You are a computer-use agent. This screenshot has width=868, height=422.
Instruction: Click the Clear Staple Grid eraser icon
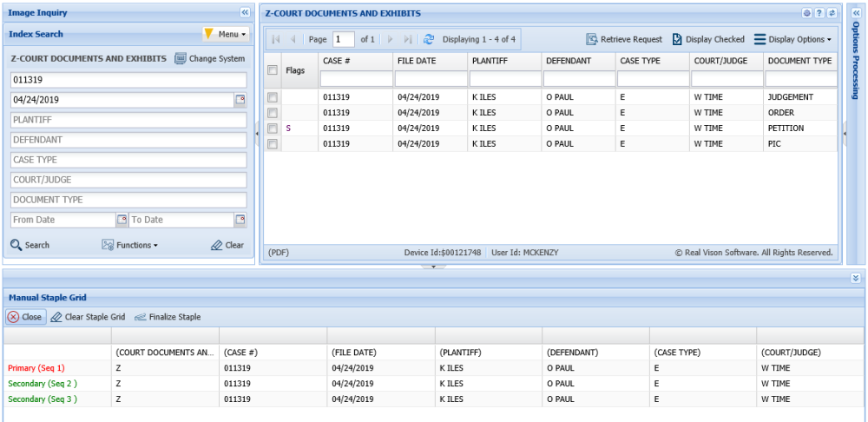(x=56, y=317)
